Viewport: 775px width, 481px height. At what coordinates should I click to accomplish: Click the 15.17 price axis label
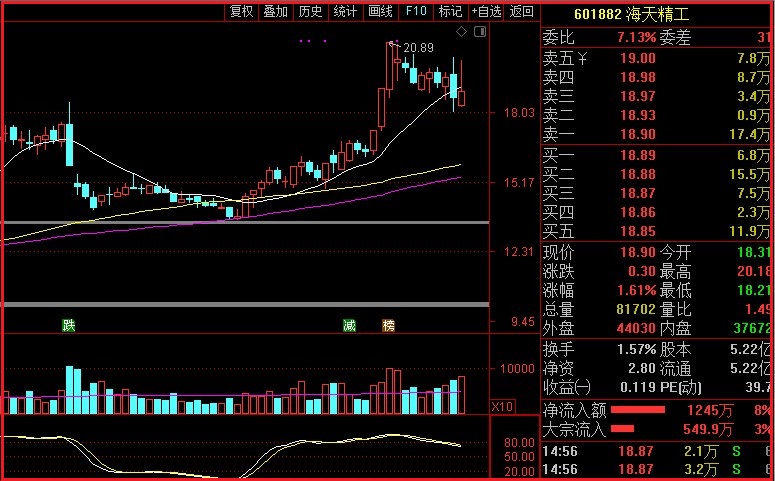click(x=519, y=183)
